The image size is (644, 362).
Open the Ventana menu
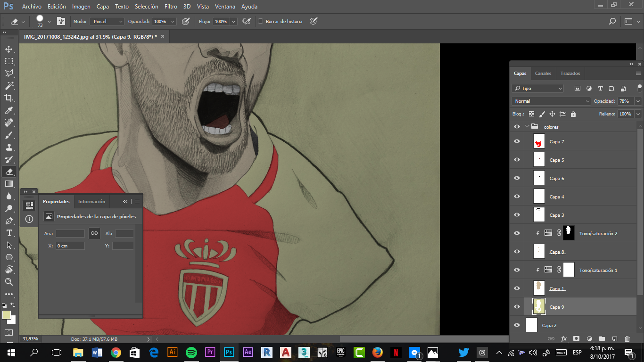point(225,7)
